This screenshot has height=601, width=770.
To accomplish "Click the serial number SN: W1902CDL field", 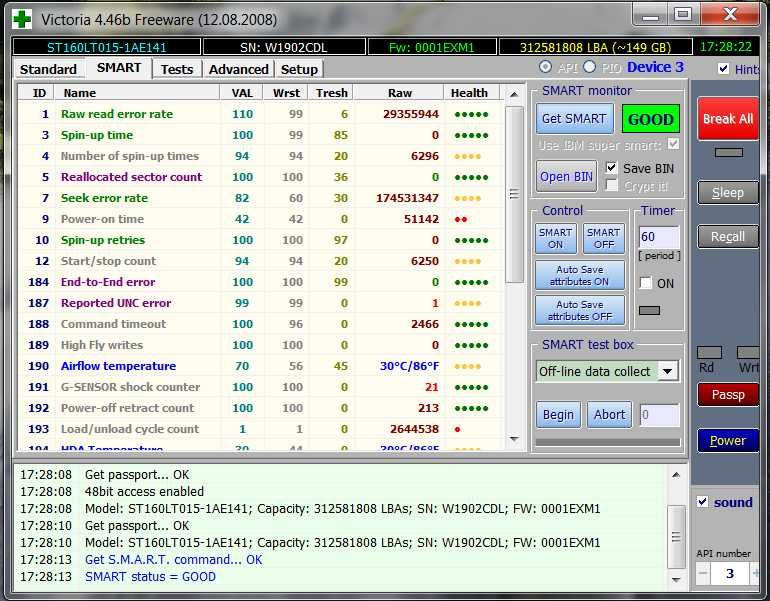I will [x=284, y=47].
